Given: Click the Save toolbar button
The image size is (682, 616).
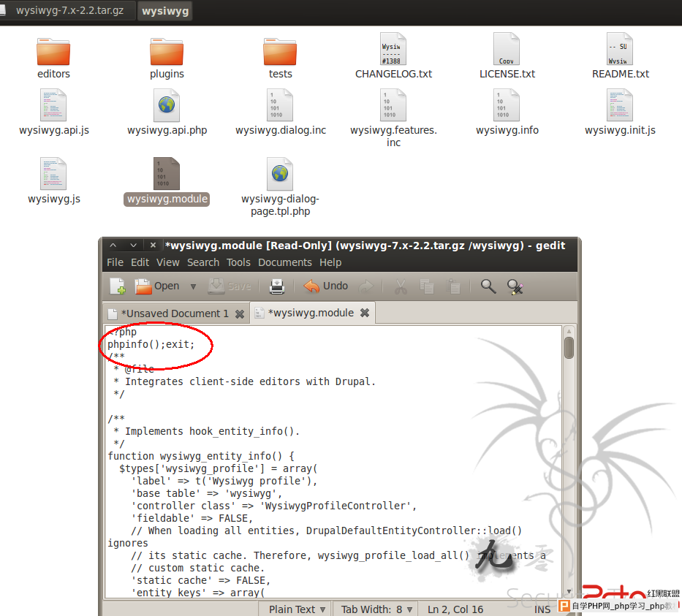Looking at the screenshot, I should 230,286.
